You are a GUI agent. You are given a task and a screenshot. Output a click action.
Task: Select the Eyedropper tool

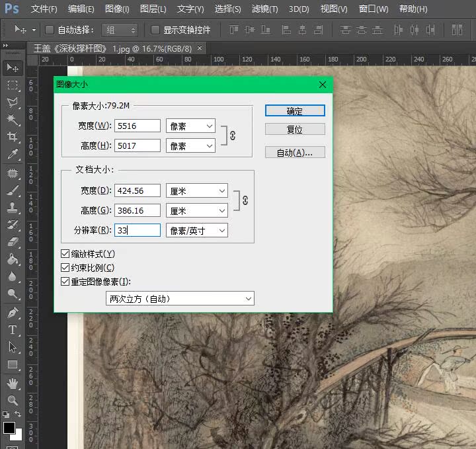(13, 154)
